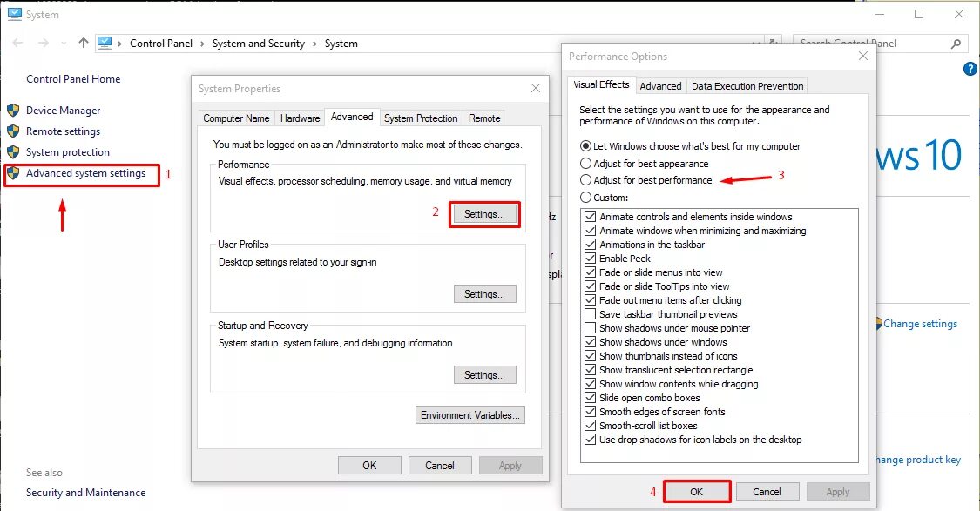Close the System Properties dialog
The image size is (980, 511).
[536, 88]
